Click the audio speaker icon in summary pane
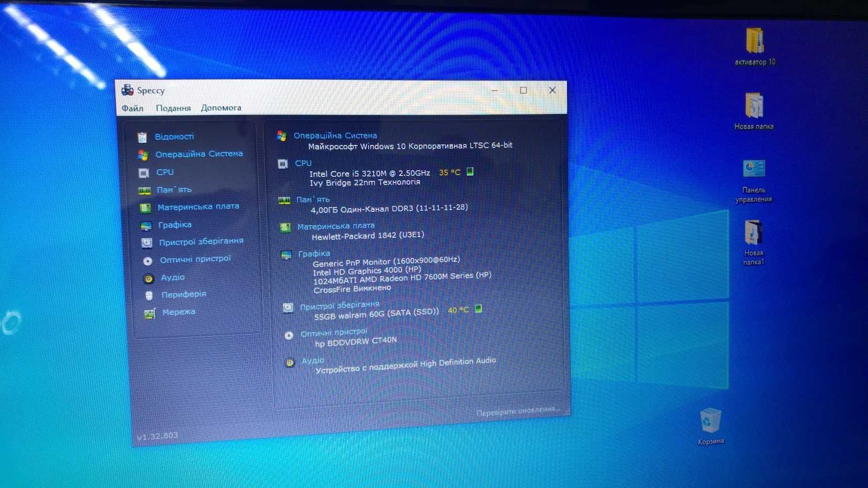 click(x=290, y=363)
